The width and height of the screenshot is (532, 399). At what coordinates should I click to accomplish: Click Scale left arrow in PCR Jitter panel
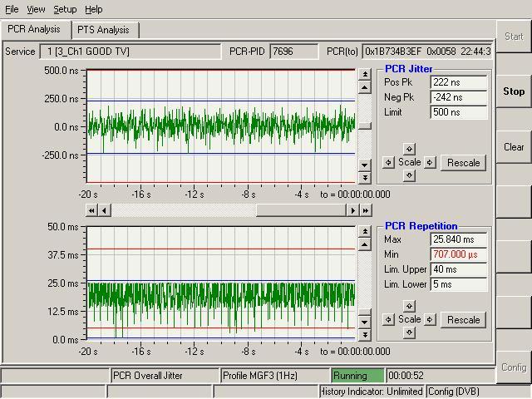(388, 163)
